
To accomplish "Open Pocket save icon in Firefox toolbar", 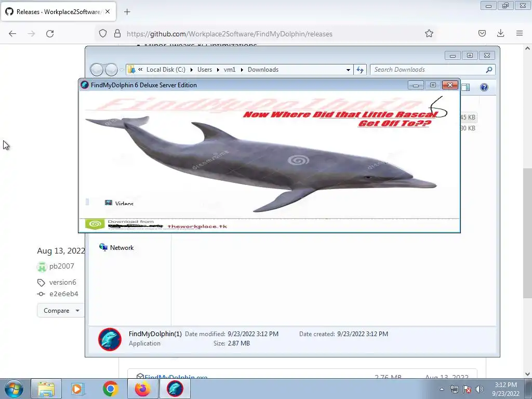I will 482,33.
